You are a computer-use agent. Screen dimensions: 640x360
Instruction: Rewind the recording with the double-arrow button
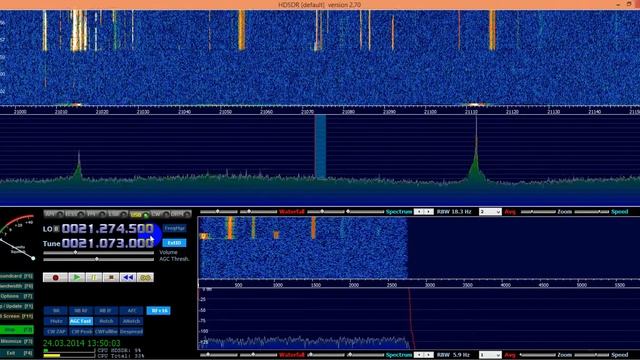coord(128,278)
